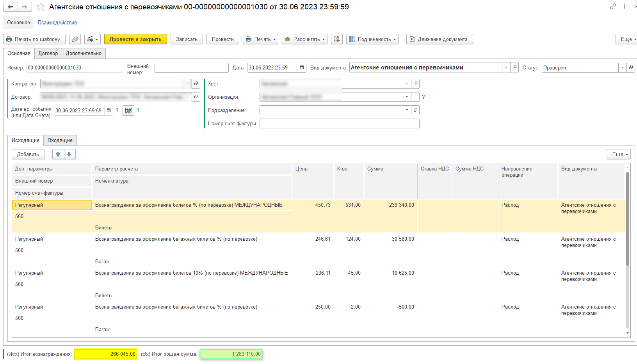Move row up with the blue arrow

58,154
